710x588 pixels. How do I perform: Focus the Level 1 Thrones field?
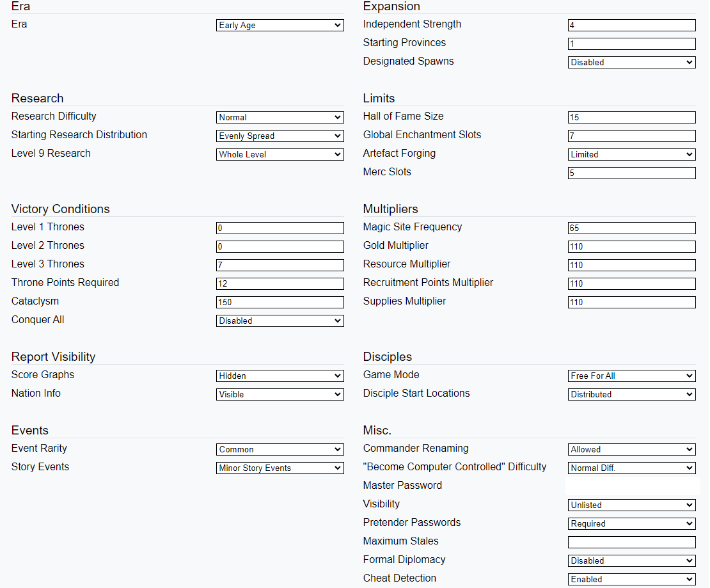(280, 228)
